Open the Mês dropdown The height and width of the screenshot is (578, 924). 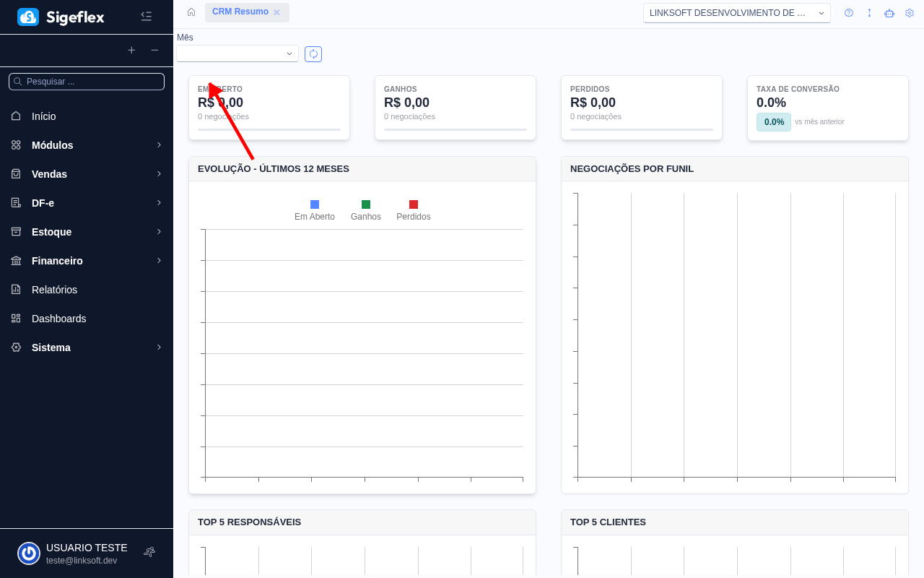click(237, 53)
